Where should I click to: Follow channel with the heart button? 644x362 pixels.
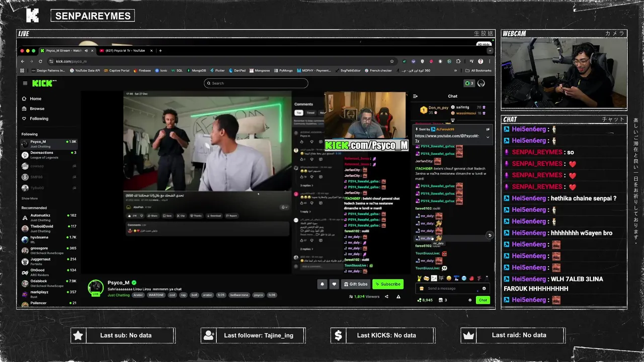point(334,284)
